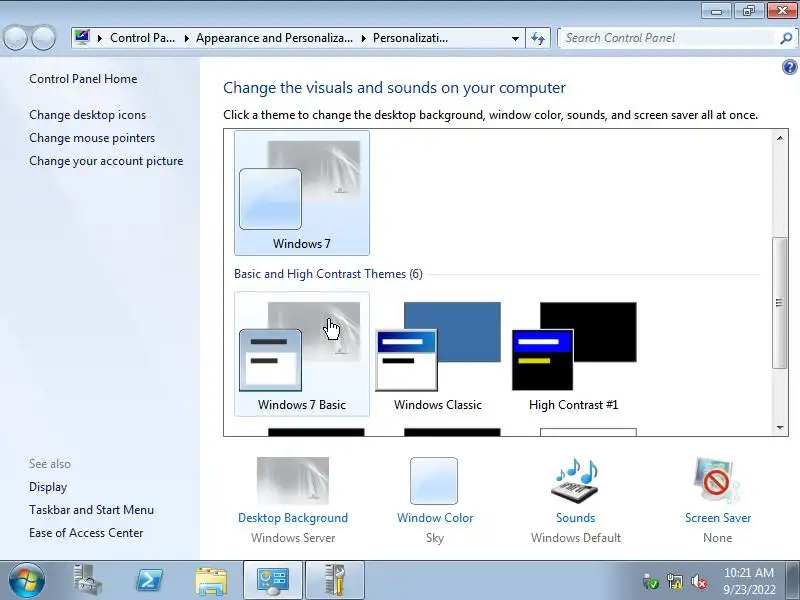The width and height of the screenshot is (800, 600).
Task: Select the Control Panel breadcrumb
Action: tap(142, 38)
